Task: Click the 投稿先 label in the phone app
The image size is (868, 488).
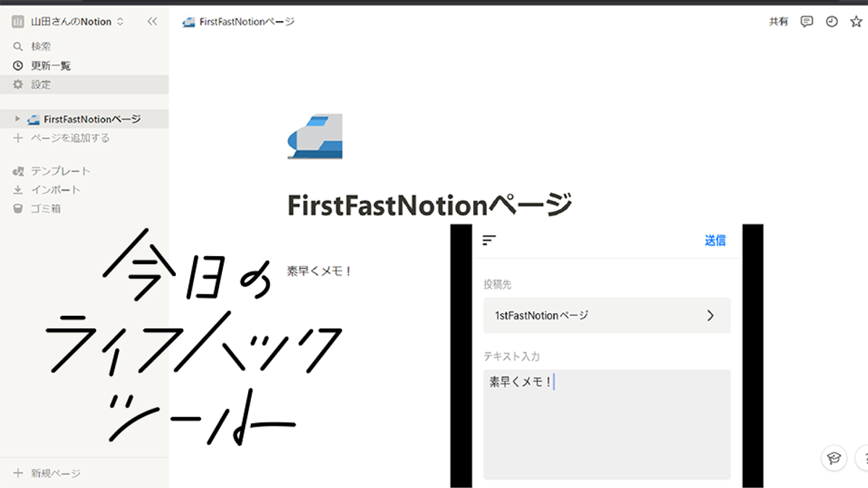Action: click(x=498, y=285)
